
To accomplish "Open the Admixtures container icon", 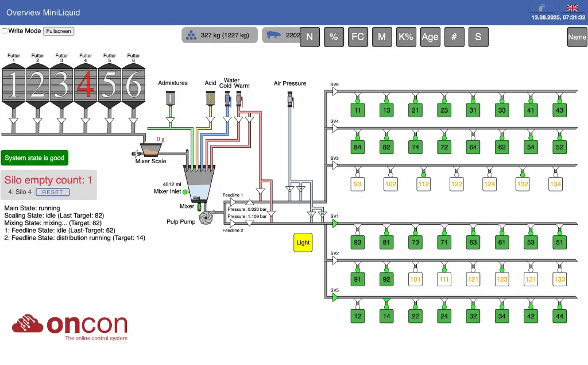I will (x=170, y=98).
